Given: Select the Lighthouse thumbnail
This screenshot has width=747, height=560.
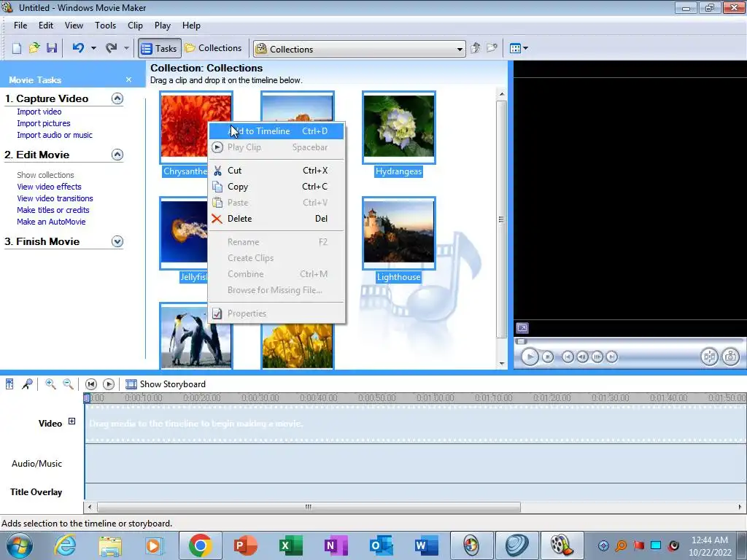Looking at the screenshot, I should (x=399, y=233).
